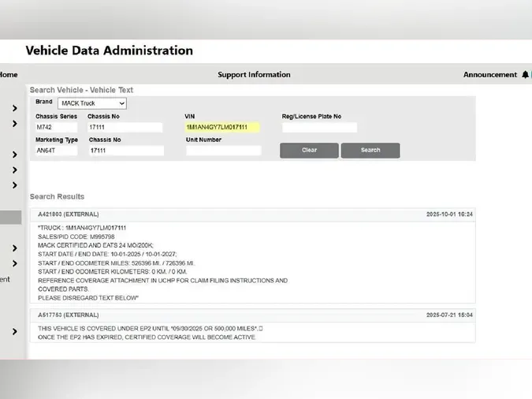532x399 pixels.
Task: Click the Reg/License Plate No field
Action: (319, 127)
